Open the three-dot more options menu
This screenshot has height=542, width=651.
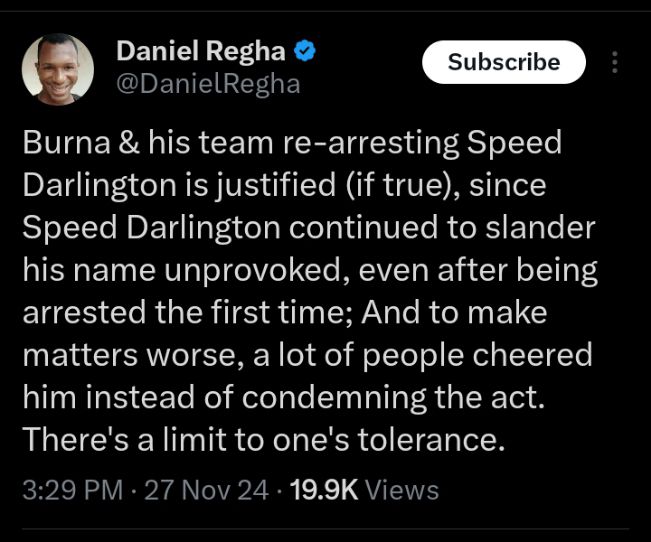(614, 62)
